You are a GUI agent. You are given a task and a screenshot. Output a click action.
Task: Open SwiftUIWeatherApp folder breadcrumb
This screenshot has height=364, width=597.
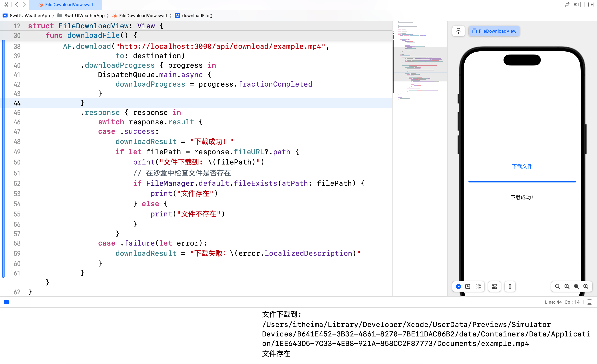[81, 16]
